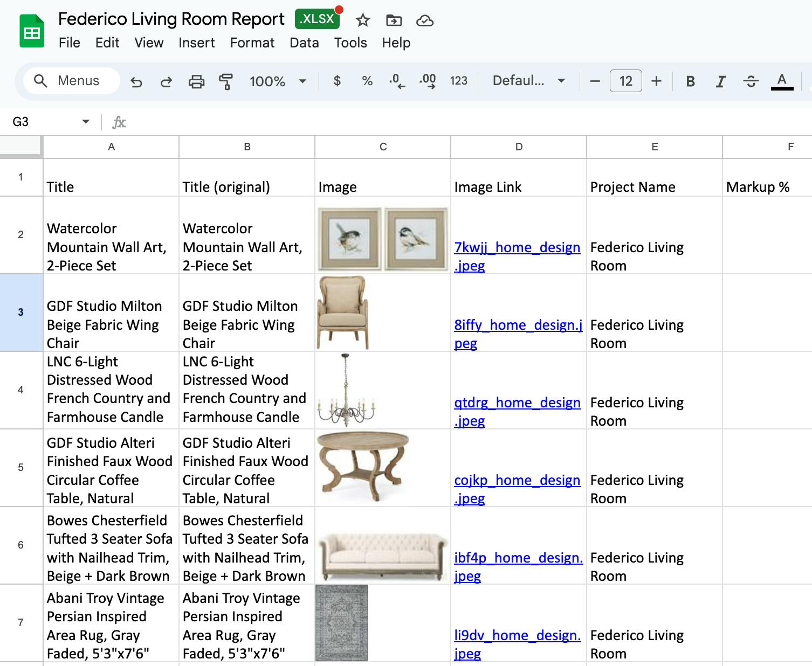812x666 pixels.
Task: Toggle strikethrough formatting
Action: pos(751,81)
